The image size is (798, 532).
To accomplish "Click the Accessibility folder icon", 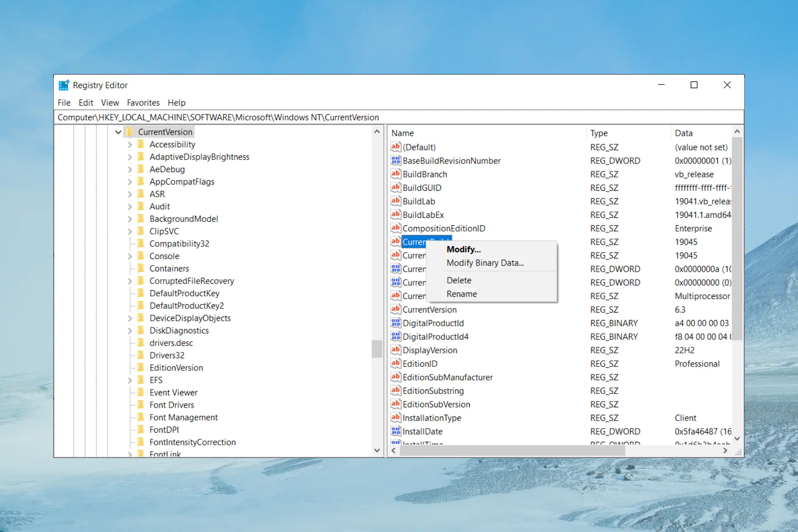I will [x=141, y=144].
